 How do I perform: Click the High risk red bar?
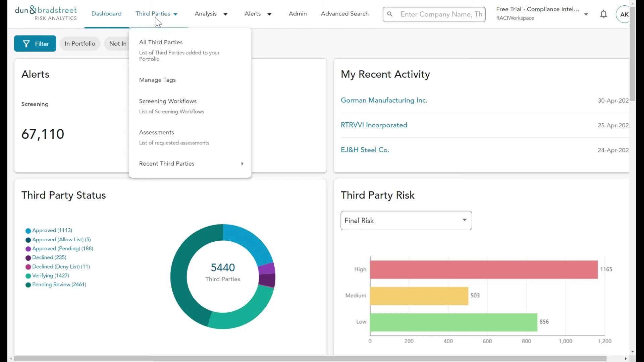click(x=483, y=269)
